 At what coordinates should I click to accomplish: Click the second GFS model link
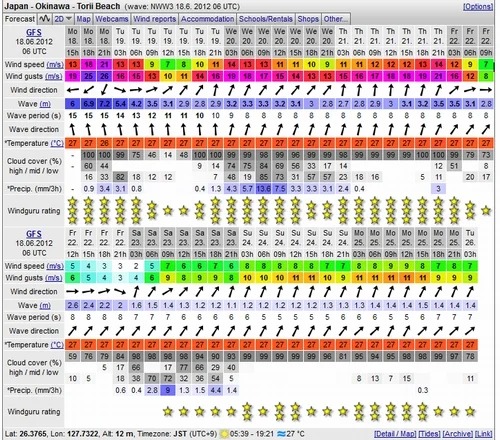[x=34, y=234]
